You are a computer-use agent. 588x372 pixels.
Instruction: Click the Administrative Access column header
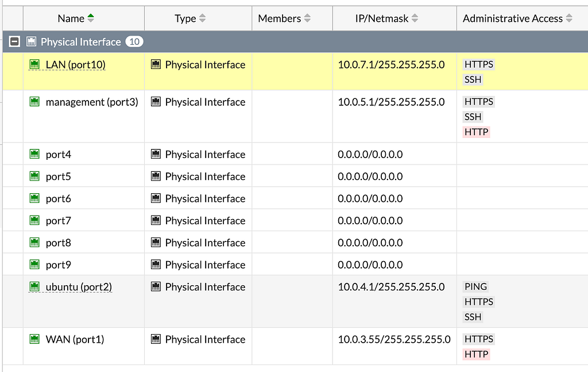click(x=512, y=18)
